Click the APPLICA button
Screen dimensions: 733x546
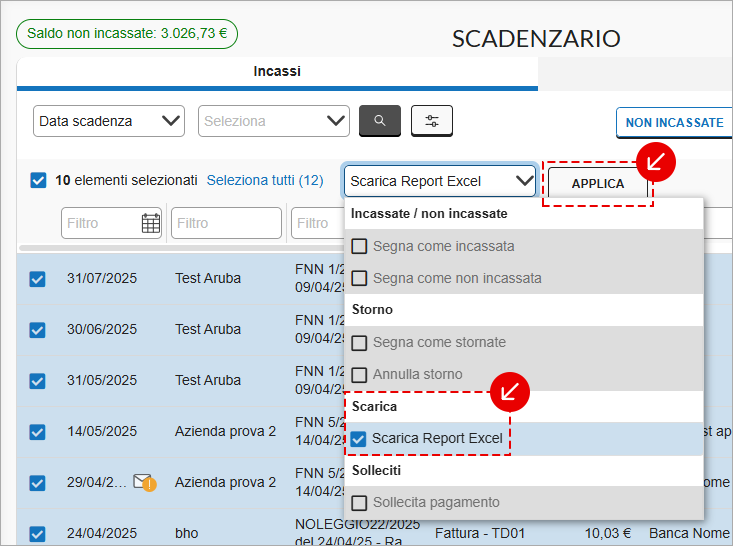598,183
